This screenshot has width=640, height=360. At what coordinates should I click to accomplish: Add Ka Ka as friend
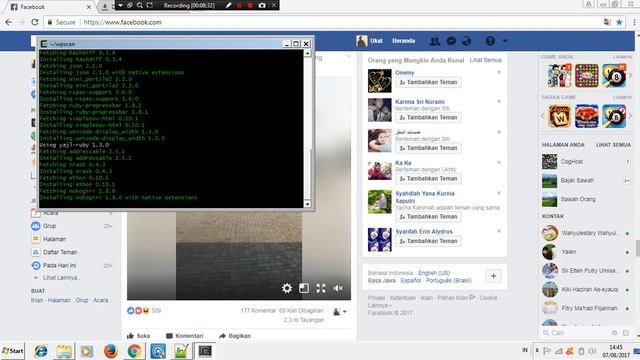coord(428,178)
